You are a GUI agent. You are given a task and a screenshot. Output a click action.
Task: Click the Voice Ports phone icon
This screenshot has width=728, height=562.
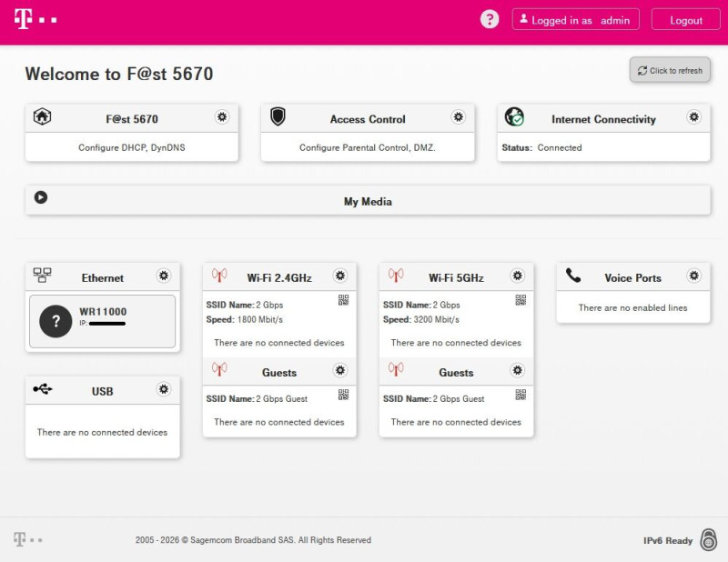pyautogui.click(x=573, y=276)
